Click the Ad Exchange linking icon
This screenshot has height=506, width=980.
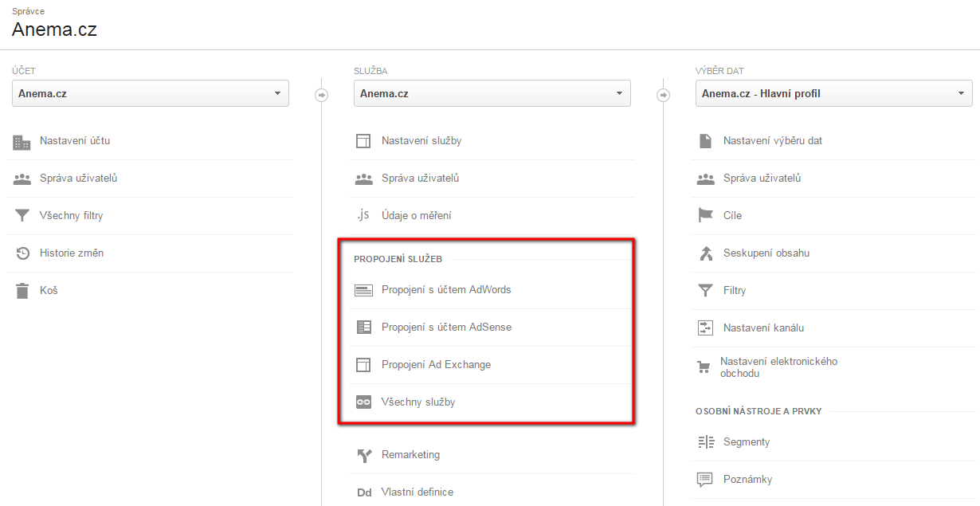pos(363,365)
